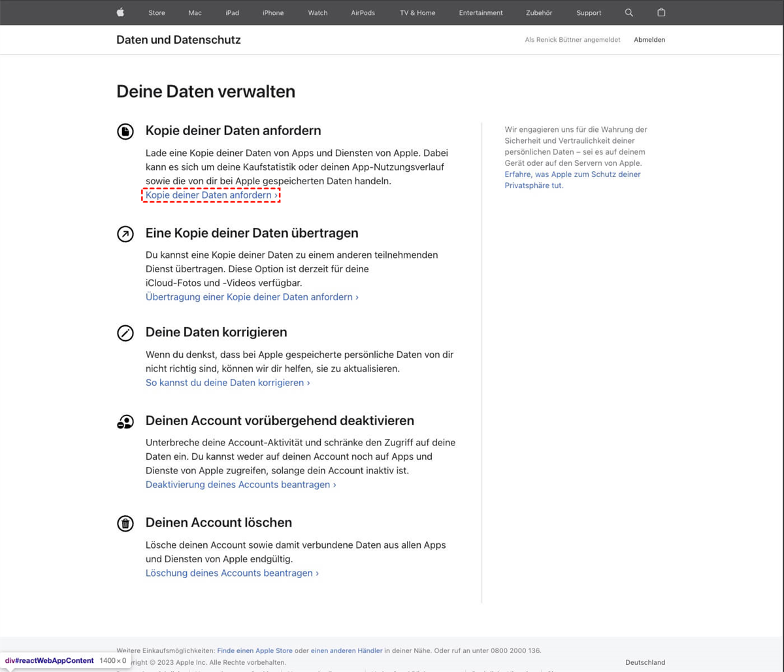784x672 pixels.
Task: Click the Daten und Datenschutz page title
Action: (178, 40)
